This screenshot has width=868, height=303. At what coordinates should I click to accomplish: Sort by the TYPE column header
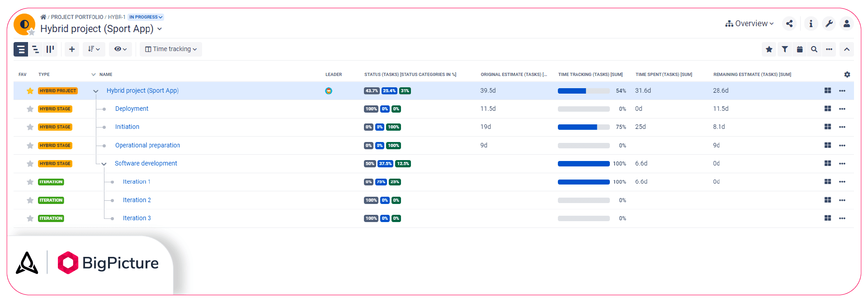coord(44,75)
